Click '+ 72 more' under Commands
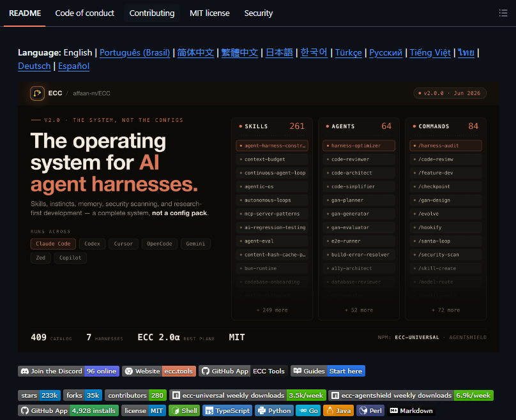 (x=446, y=310)
